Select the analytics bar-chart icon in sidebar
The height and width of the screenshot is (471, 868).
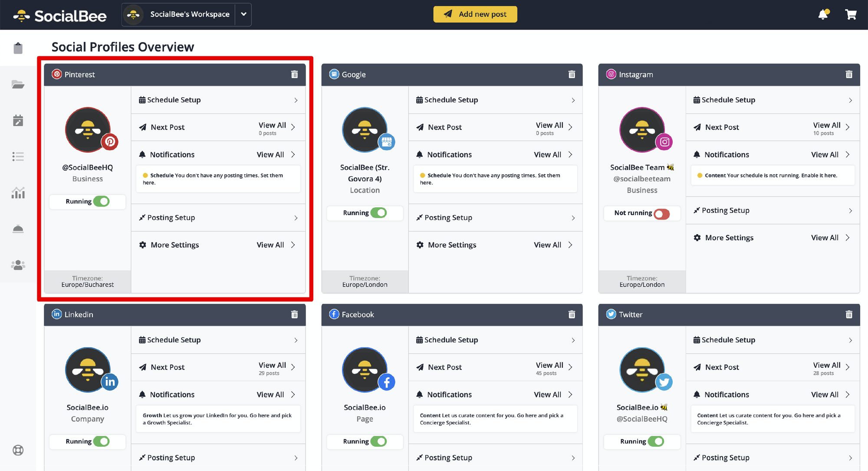click(x=18, y=193)
